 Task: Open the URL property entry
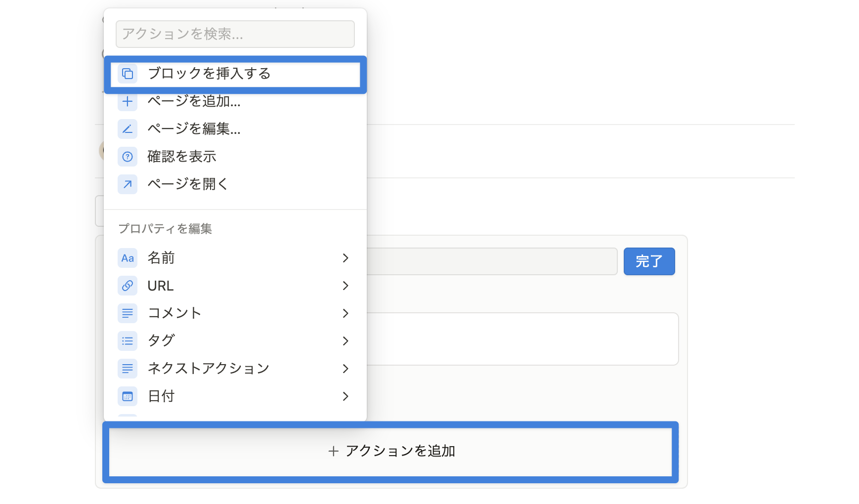[235, 286]
